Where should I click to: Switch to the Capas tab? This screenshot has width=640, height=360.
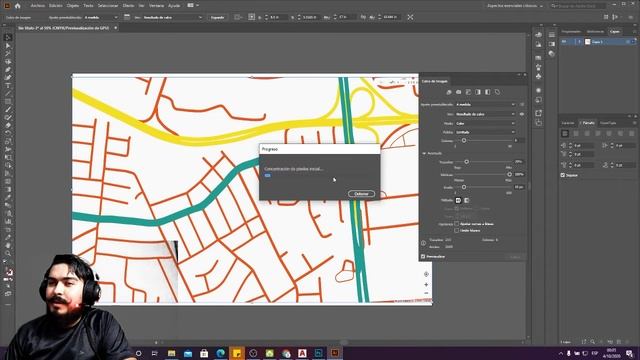click(x=615, y=31)
